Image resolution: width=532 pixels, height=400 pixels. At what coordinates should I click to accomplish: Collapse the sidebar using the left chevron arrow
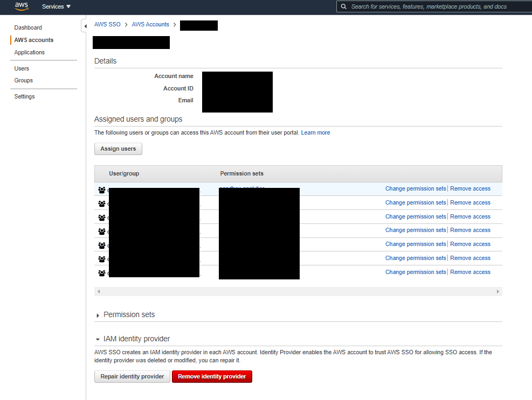(85, 25)
